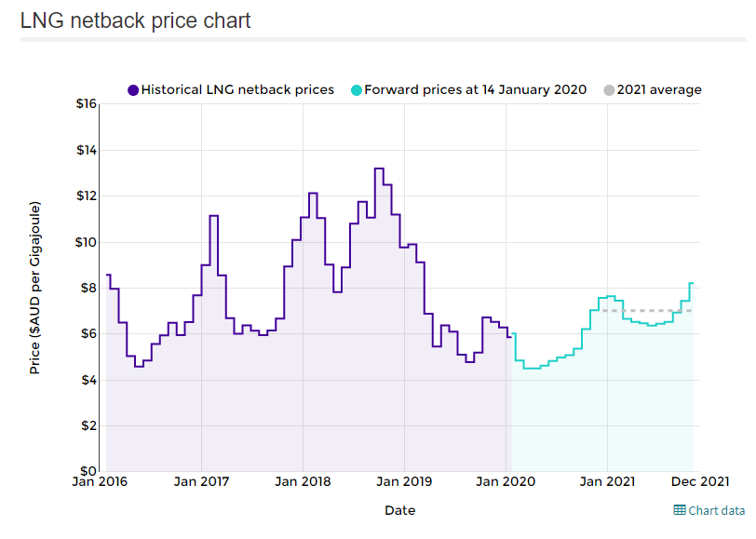Click the $16 y-axis tick label
The width and height of the screenshot is (756, 539).
87,103
